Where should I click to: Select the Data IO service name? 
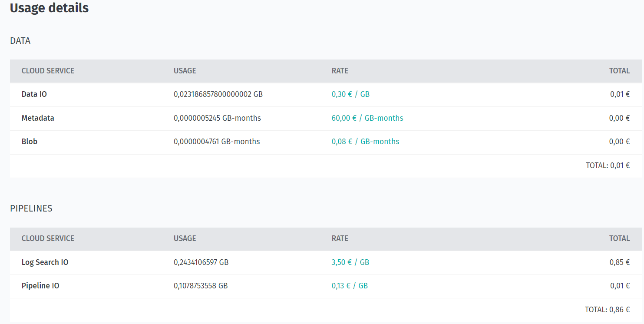tap(34, 94)
